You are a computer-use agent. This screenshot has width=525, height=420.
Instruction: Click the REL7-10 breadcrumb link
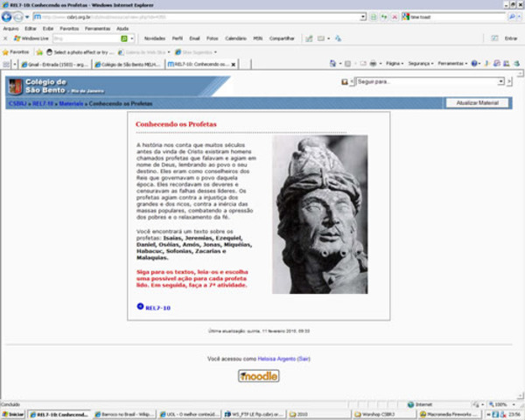pos(43,103)
